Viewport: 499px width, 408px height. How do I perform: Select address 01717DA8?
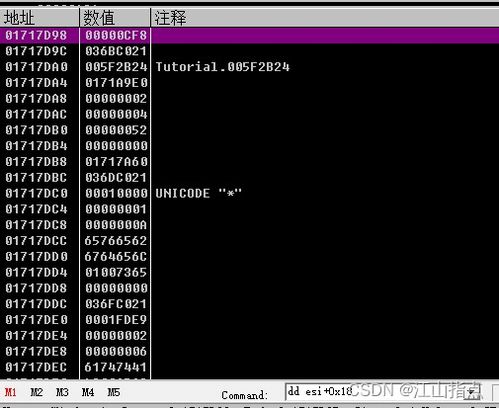[36, 99]
